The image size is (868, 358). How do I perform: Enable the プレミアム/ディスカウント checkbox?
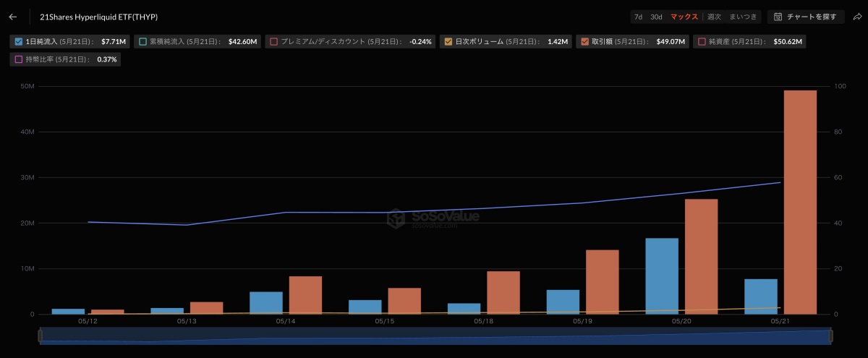[274, 42]
